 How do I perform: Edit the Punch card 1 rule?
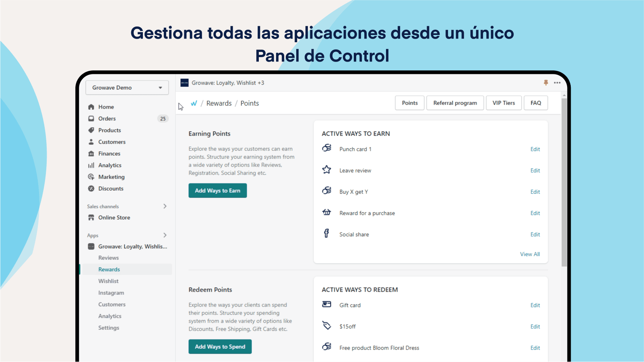(x=535, y=149)
